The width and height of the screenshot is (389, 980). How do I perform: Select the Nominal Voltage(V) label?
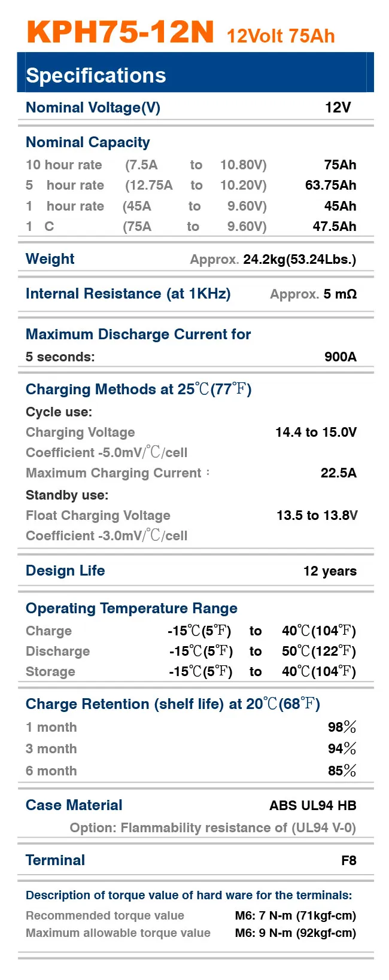pyautogui.click(x=93, y=108)
